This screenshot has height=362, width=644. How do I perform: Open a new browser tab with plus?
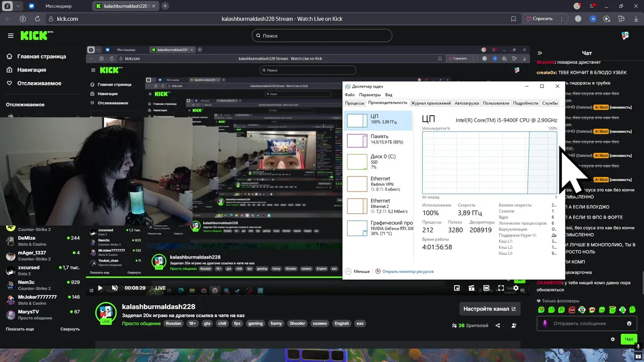tap(165, 6)
